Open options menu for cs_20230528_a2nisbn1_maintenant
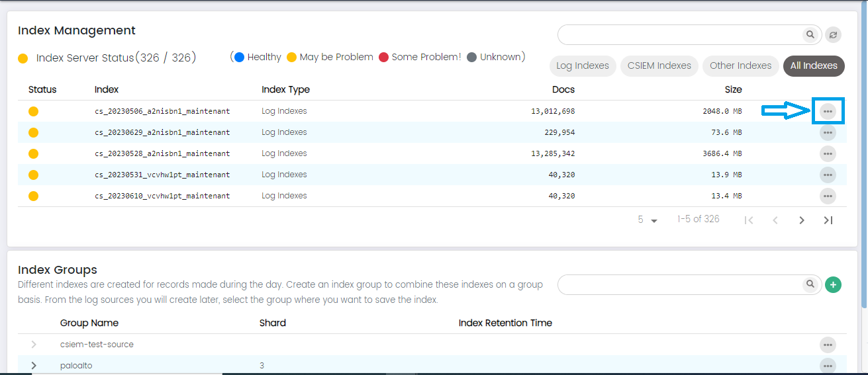Screen dimensions: 868x375 [828, 154]
